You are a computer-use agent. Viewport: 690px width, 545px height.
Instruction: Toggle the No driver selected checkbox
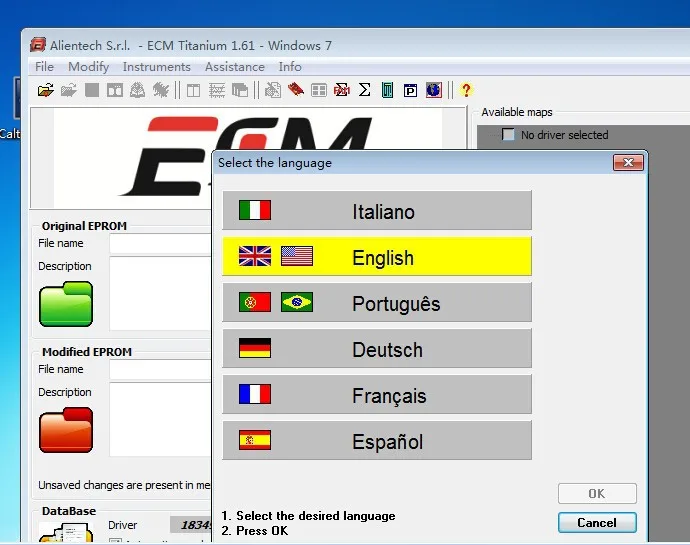pos(508,134)
